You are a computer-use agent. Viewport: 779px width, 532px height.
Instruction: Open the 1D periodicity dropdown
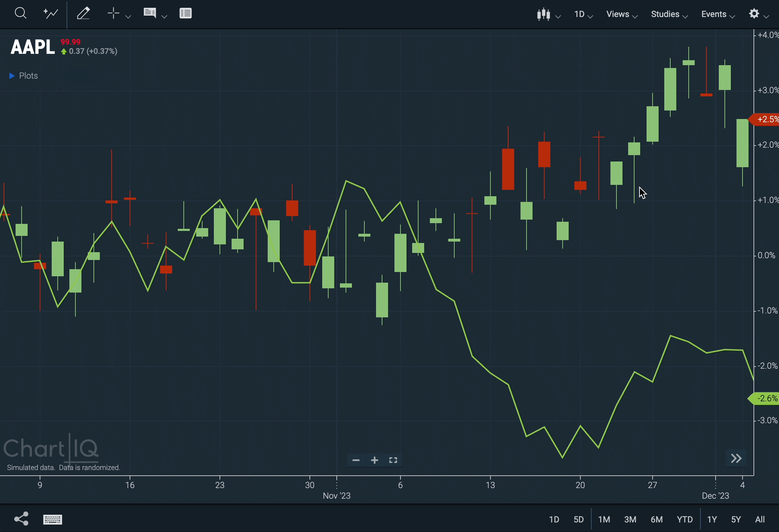point(584,14)
